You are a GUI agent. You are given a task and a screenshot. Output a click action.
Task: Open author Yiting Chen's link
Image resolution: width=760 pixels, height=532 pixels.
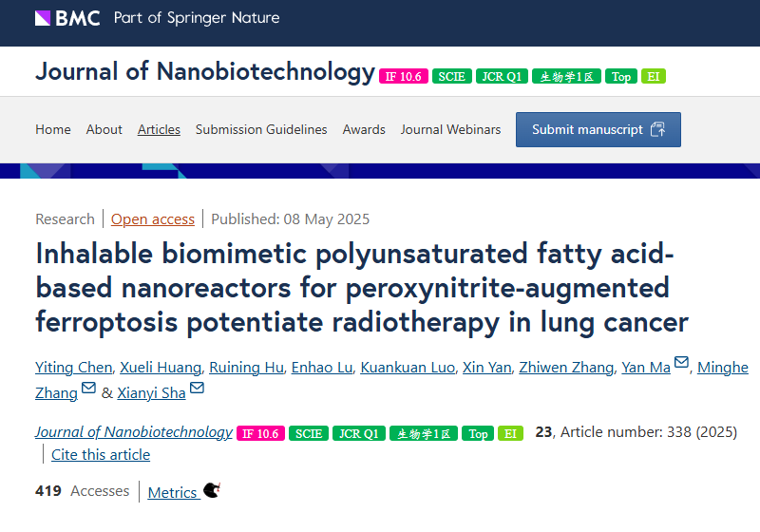pos(74,368)
